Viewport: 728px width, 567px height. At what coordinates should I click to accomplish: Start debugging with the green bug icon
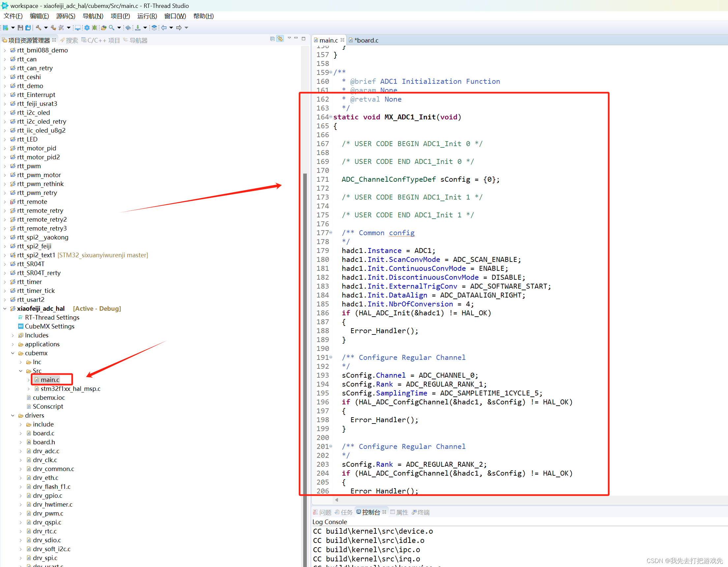(x=95, y=28)
